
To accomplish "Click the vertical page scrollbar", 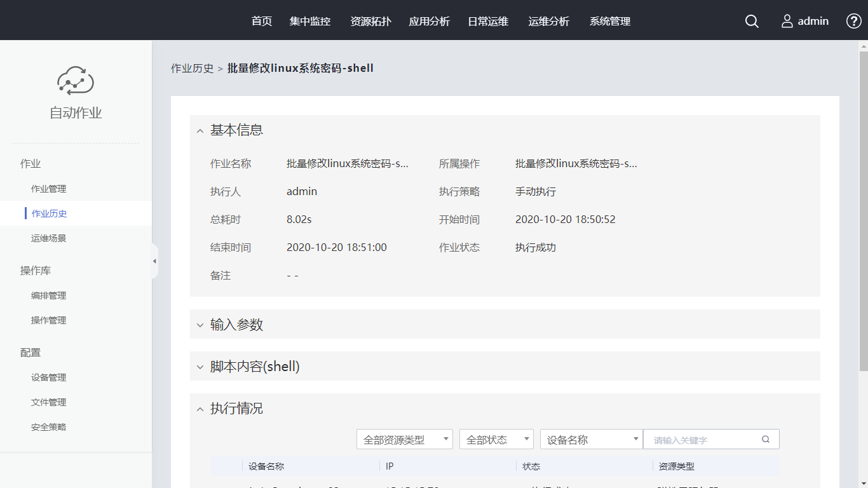I will point(863,210).
